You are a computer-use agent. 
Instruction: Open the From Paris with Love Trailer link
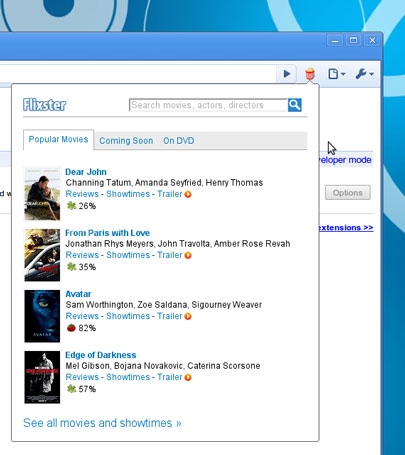[x=170, y=255]
